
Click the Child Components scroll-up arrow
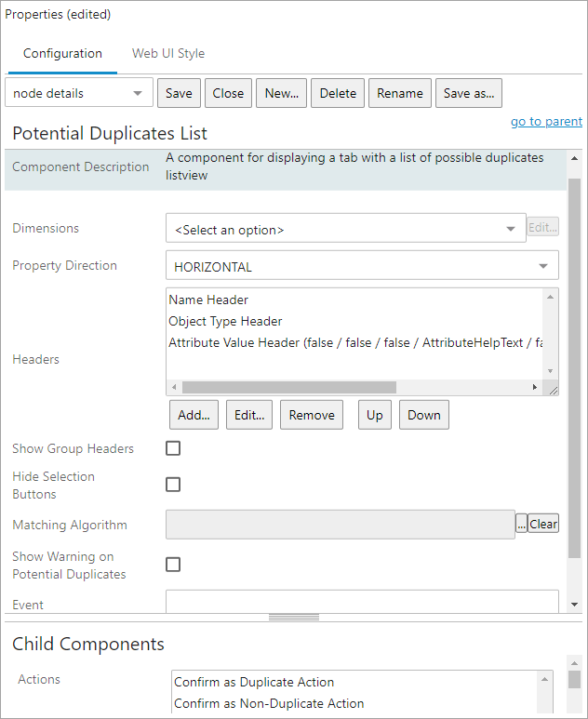pyautogui.click(x=574, y=661)
